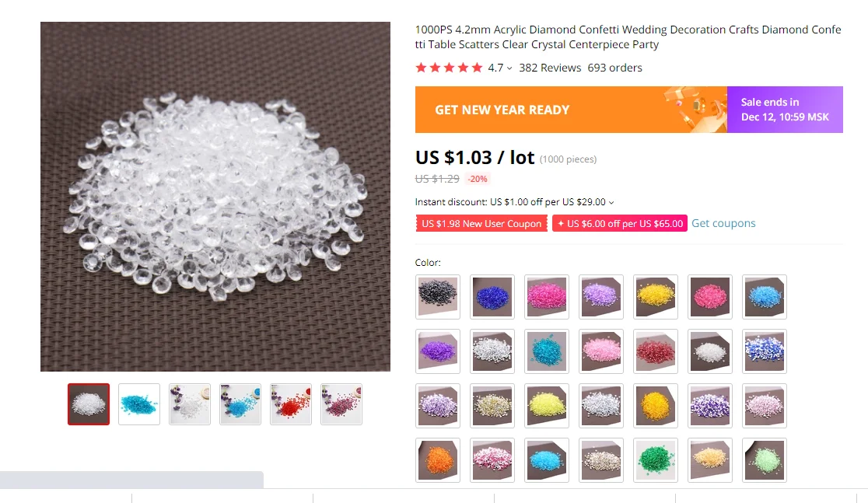Expand the 4.7 star rating dropdown

tap(509, 68)
